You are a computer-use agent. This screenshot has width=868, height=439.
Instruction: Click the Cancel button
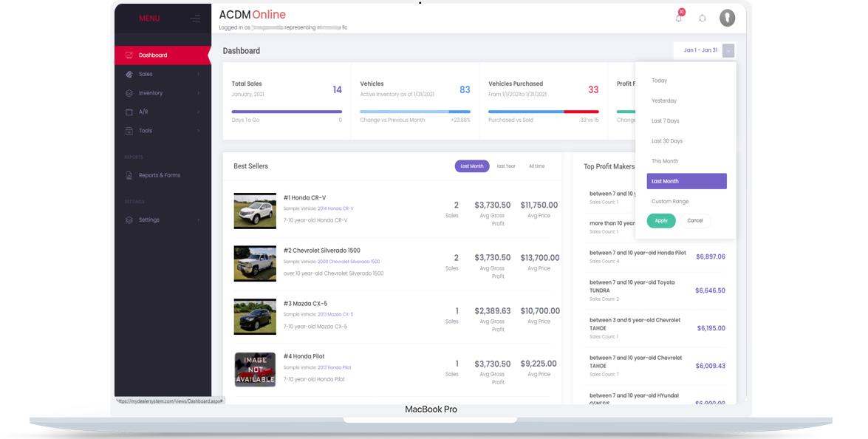coord(694,220)
